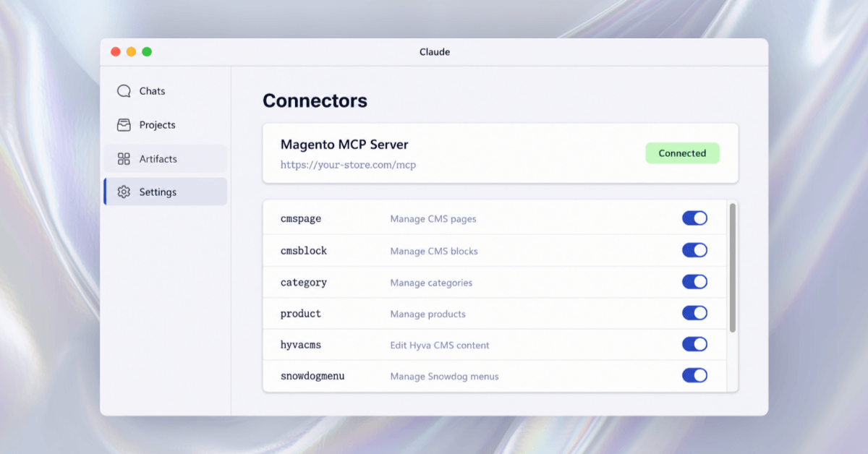868x454 pixels.
Task: Switch off the product tool
Action: [694, 313]
